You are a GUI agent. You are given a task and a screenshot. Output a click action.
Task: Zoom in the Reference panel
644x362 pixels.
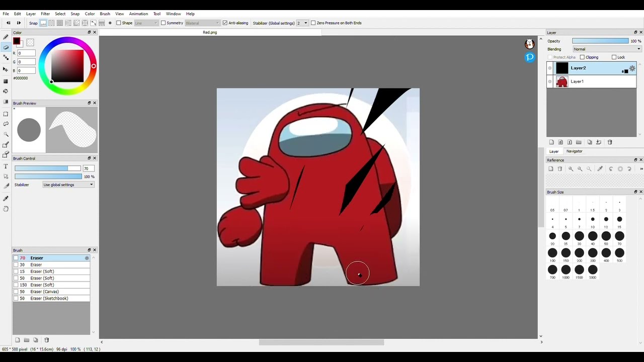571,169
